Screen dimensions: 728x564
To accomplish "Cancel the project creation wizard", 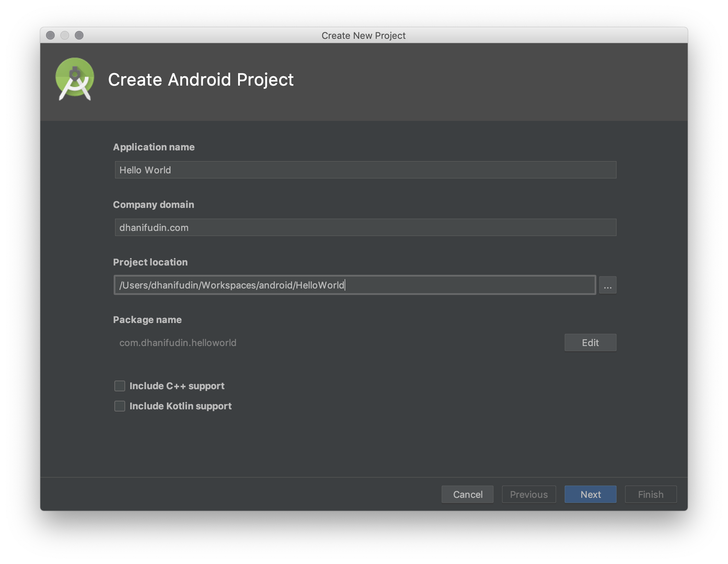I will [x=467, y=495].
